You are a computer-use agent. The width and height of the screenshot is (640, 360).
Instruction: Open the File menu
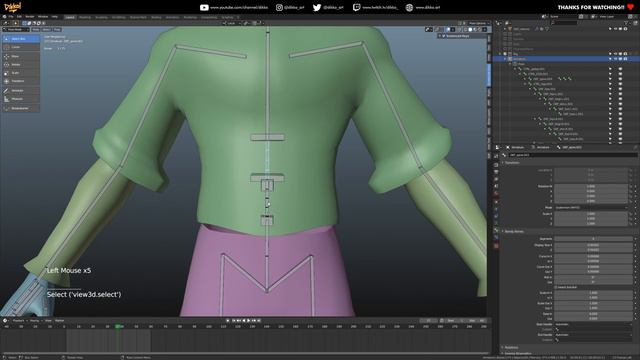11,17
